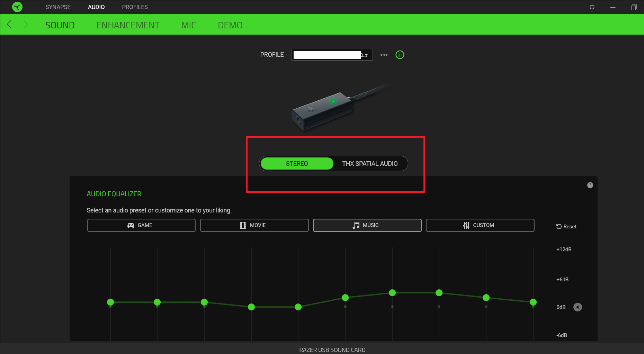Image resolution: width=644 pixels, height=354 pixels.
Task: Click the Razer logo icon
Action: [17, 7]
